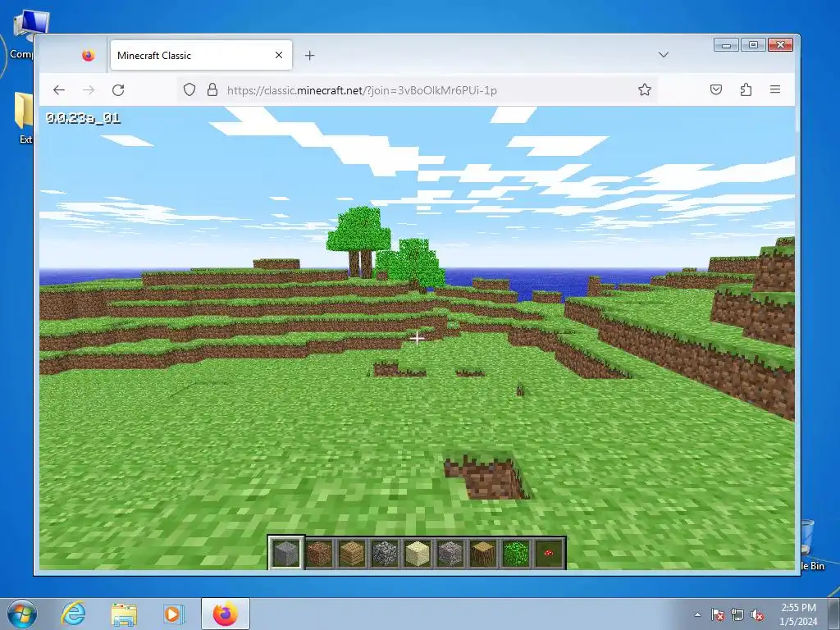This screenshot has height=630, width=840.
Task: List all tabs with dropdown arrow
Action: pyautogui.click(x=663, y=55)
